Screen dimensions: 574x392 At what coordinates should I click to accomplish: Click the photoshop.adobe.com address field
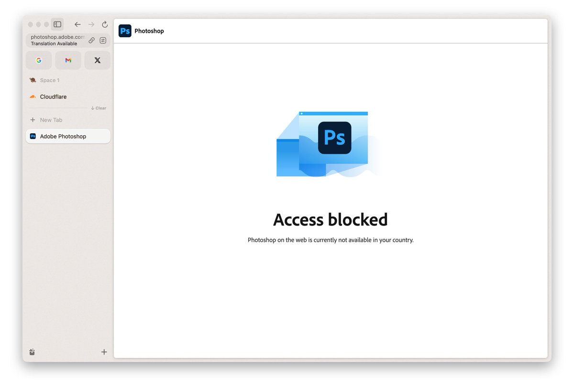click(x=56, y=36)
